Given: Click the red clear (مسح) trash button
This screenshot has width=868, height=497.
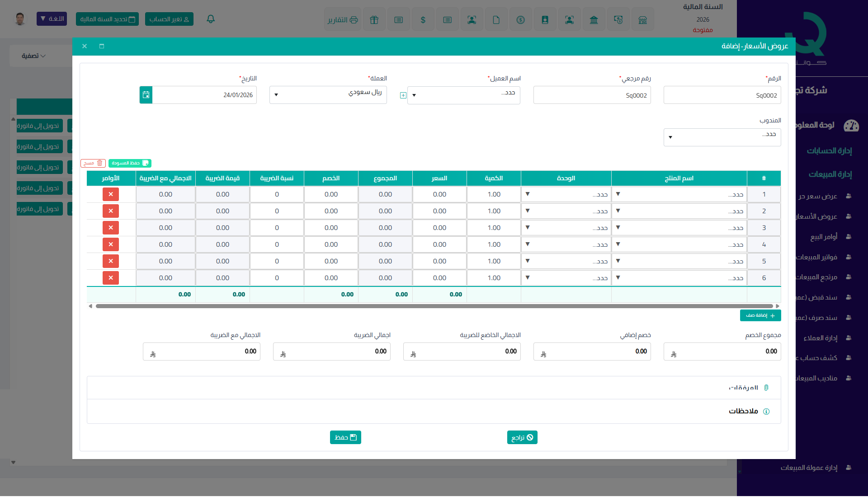Looking at the screenshot, I should coord(93,163).
